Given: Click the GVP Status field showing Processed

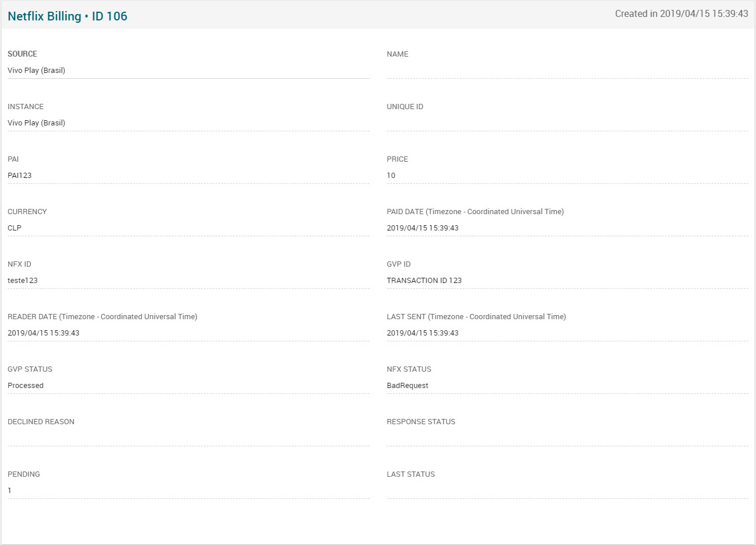Looking at the screenshot, I should click(x=188, y=386).
